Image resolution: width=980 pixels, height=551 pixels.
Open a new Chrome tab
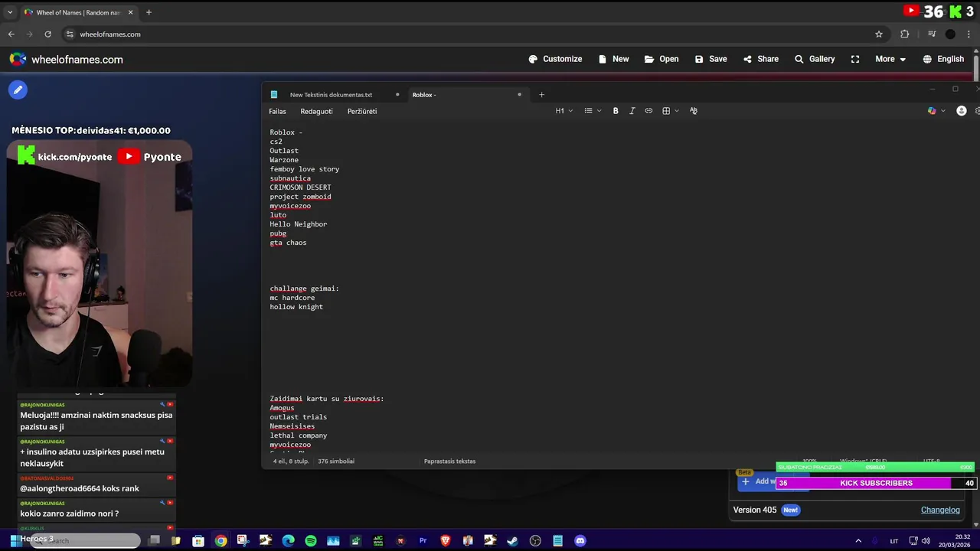[149, 12]
